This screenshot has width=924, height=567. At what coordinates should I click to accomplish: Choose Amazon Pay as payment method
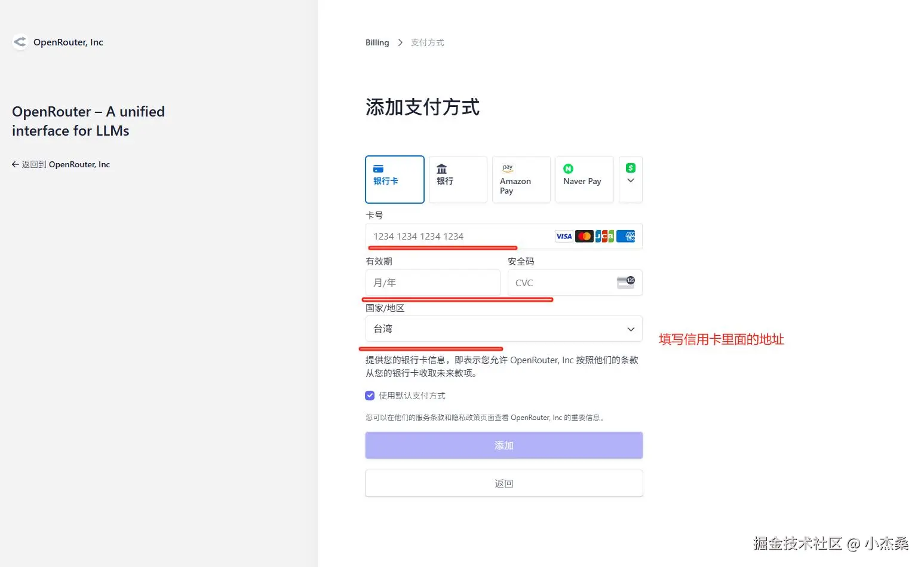pos(520,179)
